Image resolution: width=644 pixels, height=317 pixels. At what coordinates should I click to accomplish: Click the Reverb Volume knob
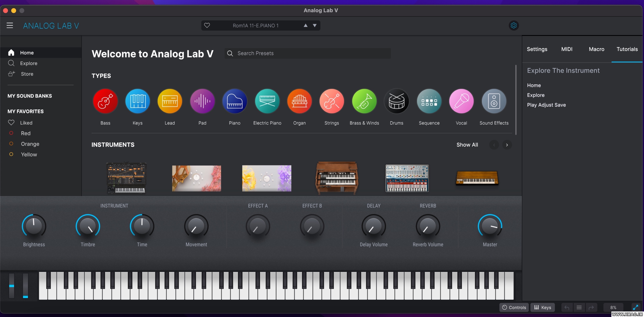coord(428,226)
